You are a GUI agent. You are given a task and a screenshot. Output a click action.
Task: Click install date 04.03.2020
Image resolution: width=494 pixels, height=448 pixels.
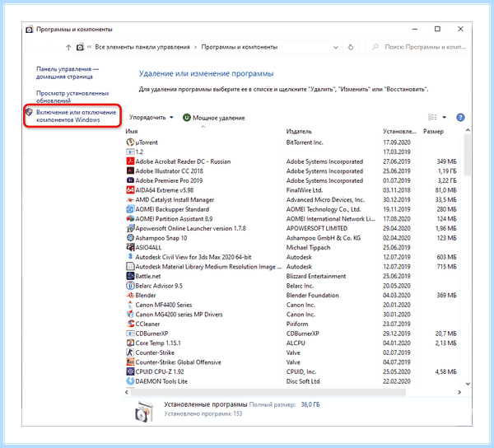click(x=396, y=295)
